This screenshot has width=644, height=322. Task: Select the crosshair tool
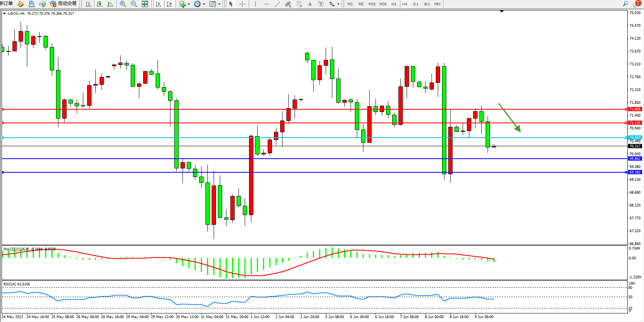[x=242, y=4]
